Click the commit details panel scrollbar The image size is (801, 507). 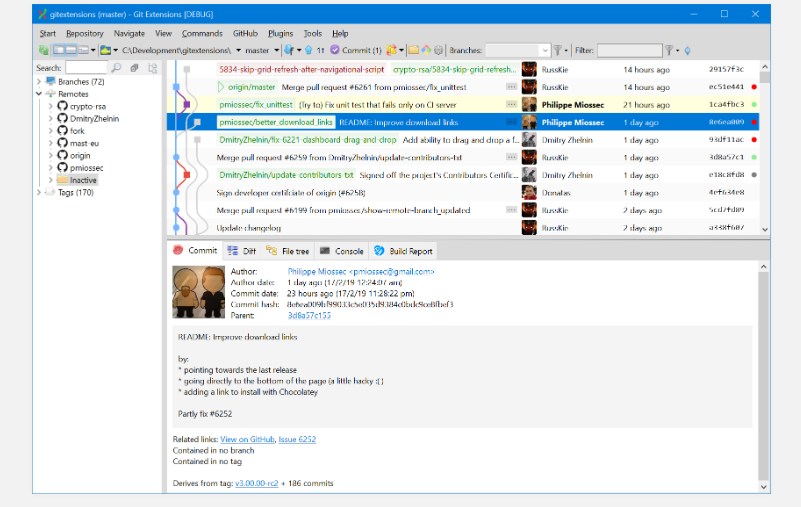764,377
